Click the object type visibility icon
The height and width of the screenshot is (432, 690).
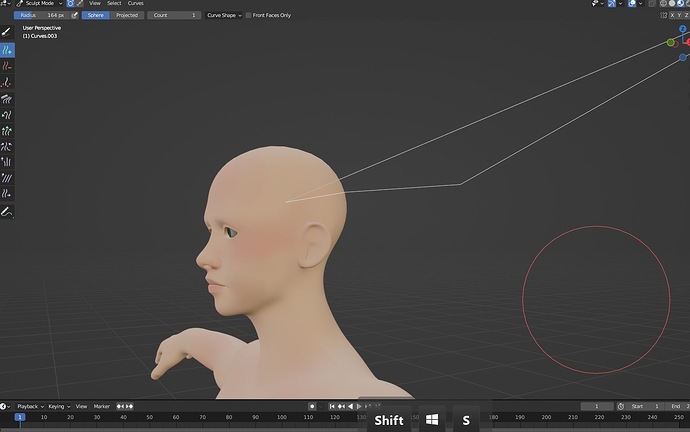(x=595, y=4)
